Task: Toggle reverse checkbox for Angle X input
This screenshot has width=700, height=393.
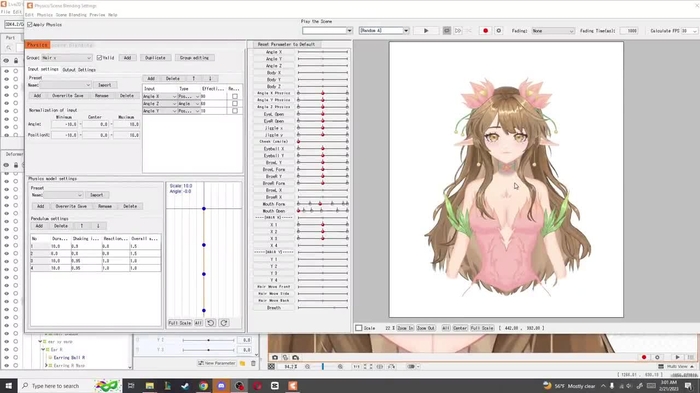Action: coord(235,96)
